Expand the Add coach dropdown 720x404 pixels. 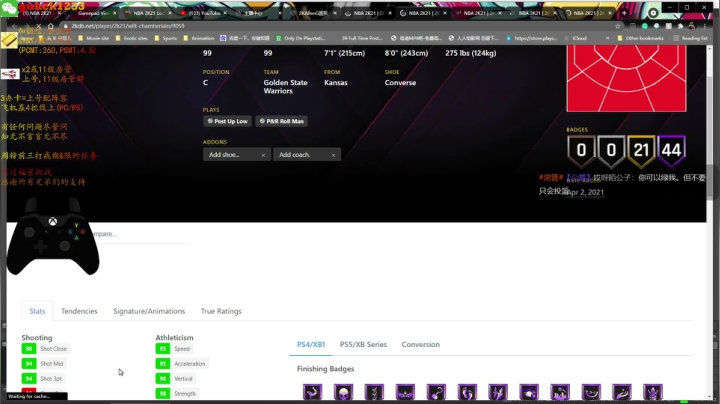pos(307,155)
